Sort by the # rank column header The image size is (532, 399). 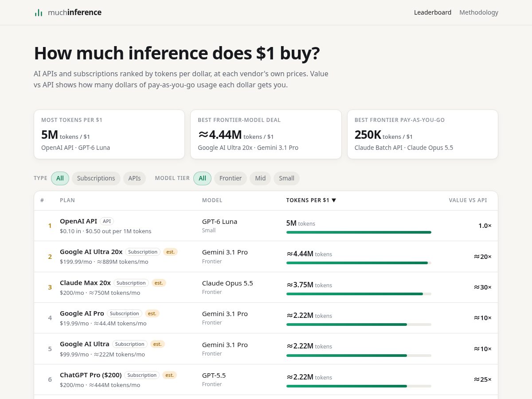tap(42, 200)
